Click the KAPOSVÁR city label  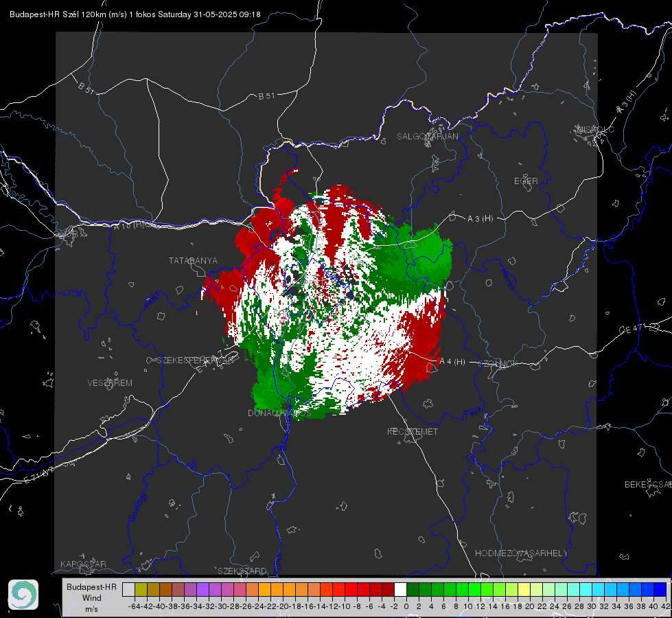click(x=83, y=564)
